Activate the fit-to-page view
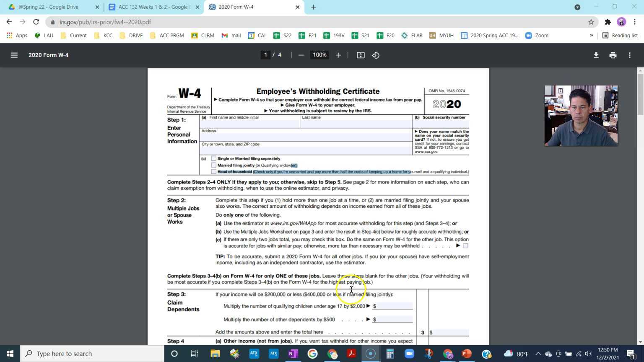This screenshot has width=644, height=362. point(360,55)
